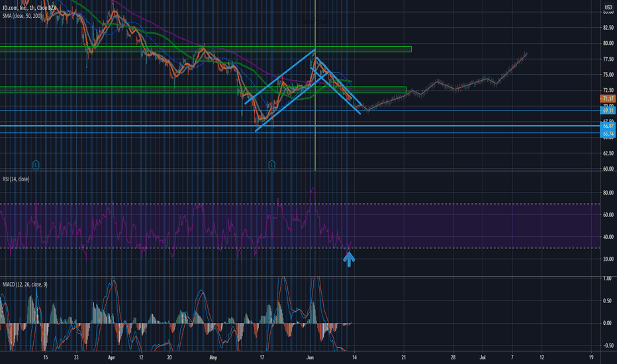Click the 62.50 price axis value
Screen dimensions: 617x364
pyautogui.click(x=608, y=153)
